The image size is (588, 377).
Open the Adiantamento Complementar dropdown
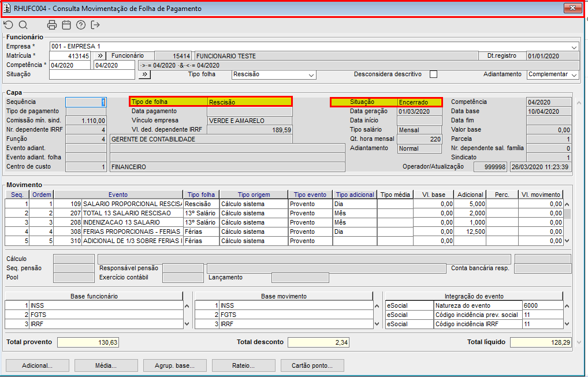point(574,75)
